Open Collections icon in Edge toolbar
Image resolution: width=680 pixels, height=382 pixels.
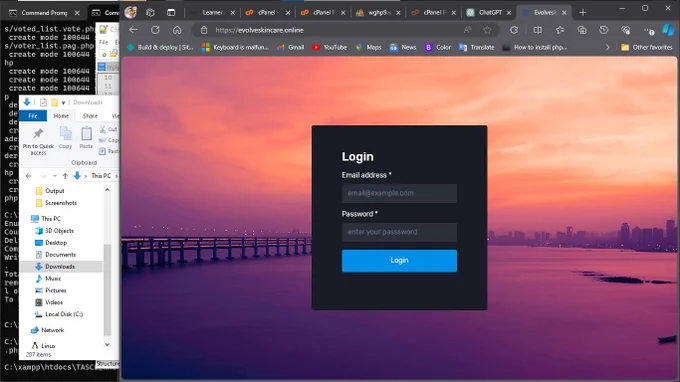(582, 30)
